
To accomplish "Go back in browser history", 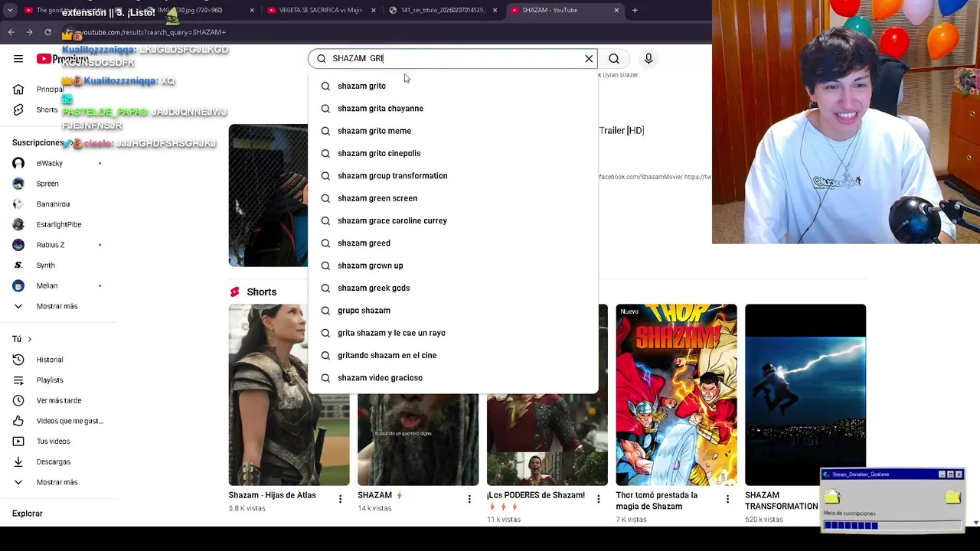I will (11, 32).
